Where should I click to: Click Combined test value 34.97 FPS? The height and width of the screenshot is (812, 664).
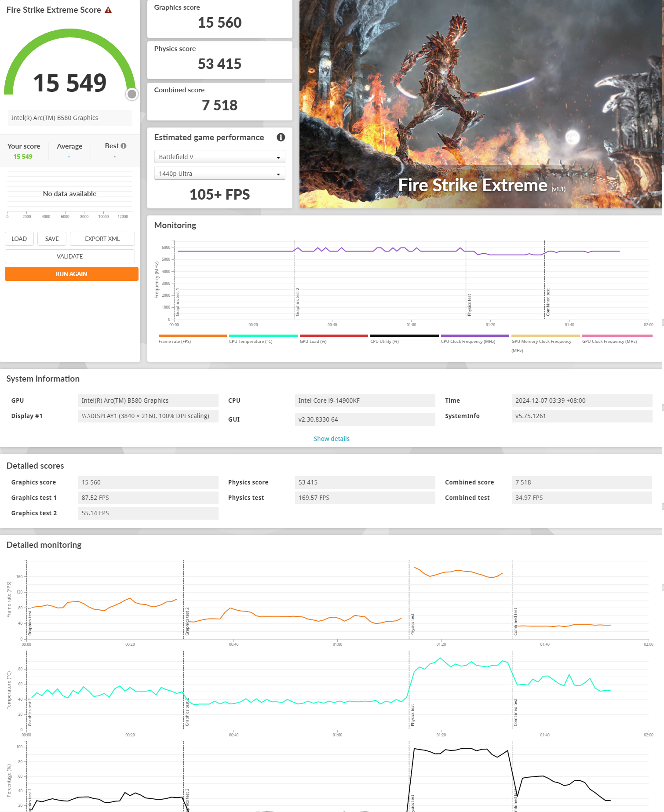pyautogui.click(x=582, y=498)
